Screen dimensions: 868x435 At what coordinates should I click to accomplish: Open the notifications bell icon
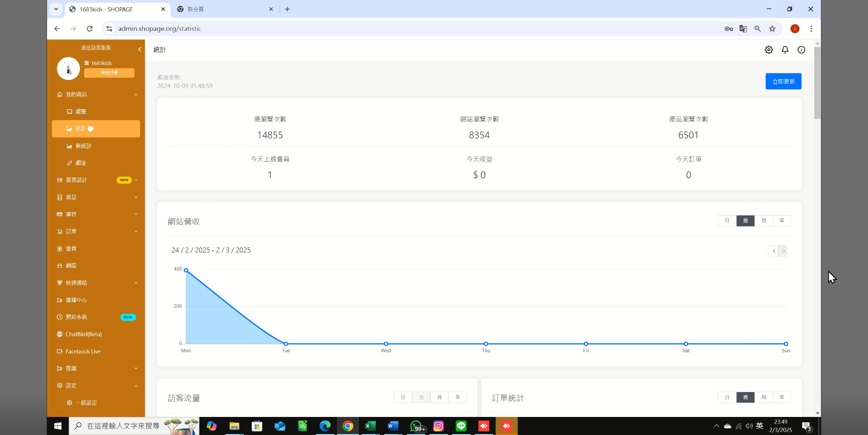[x=785, y=50]
